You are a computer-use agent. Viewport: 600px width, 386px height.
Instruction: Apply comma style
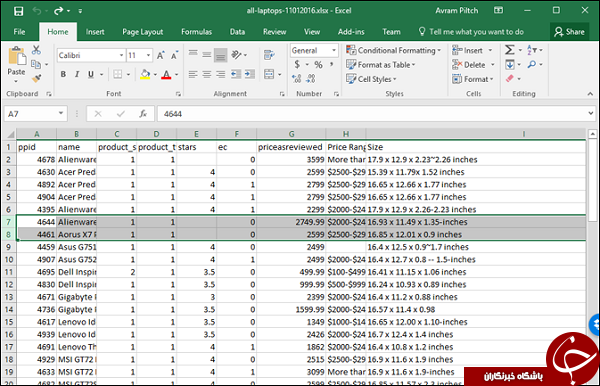pyautogui.click(x=331, y=64)
